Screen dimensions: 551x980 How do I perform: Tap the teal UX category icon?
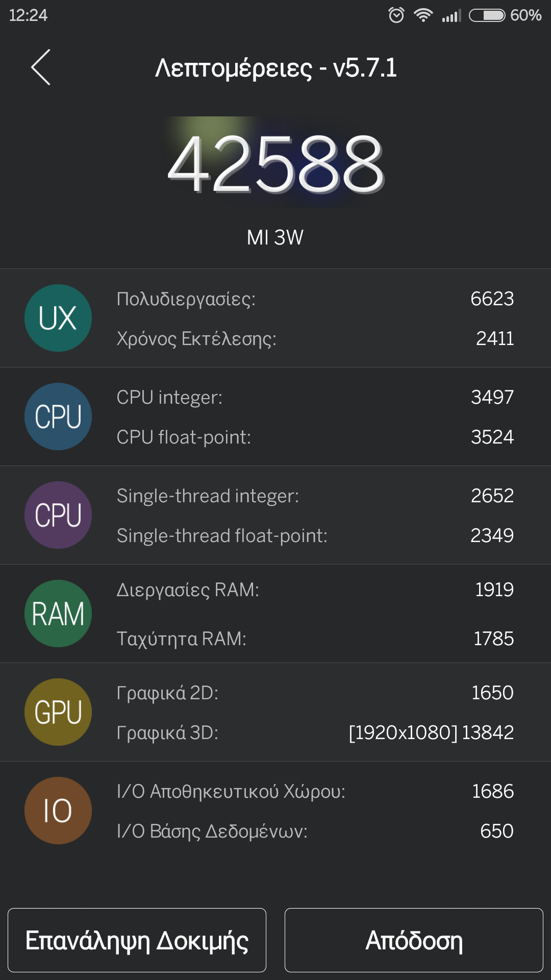(58, 318)
